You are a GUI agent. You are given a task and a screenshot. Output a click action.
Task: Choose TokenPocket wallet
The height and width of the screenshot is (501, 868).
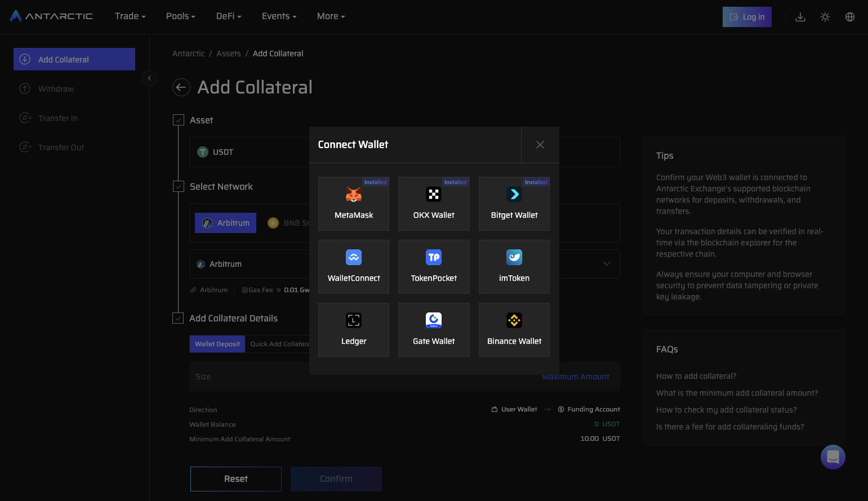point(434,267)
